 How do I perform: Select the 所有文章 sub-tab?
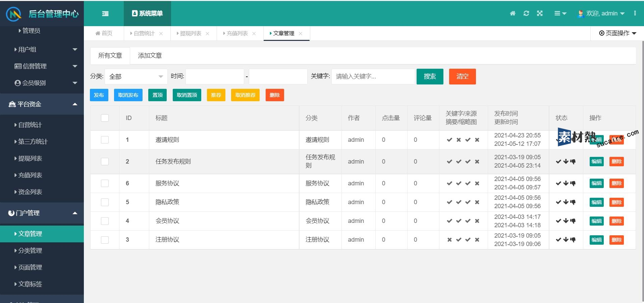coord(110,56)
